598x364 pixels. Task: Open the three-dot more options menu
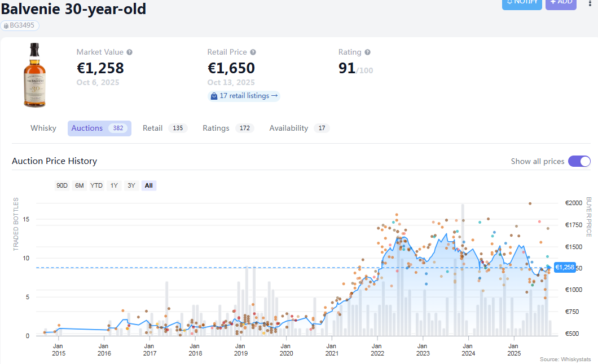coord(590,2)
